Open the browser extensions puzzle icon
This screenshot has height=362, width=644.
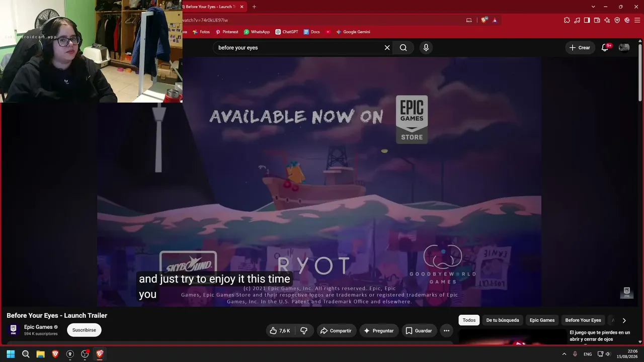tap(567, 20)
